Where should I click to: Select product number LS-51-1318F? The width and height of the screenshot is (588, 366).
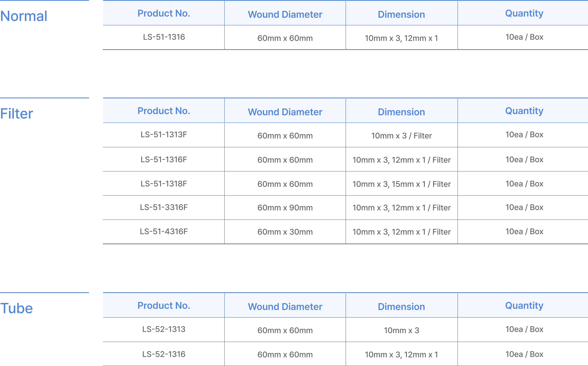click(x=164, y=184)
